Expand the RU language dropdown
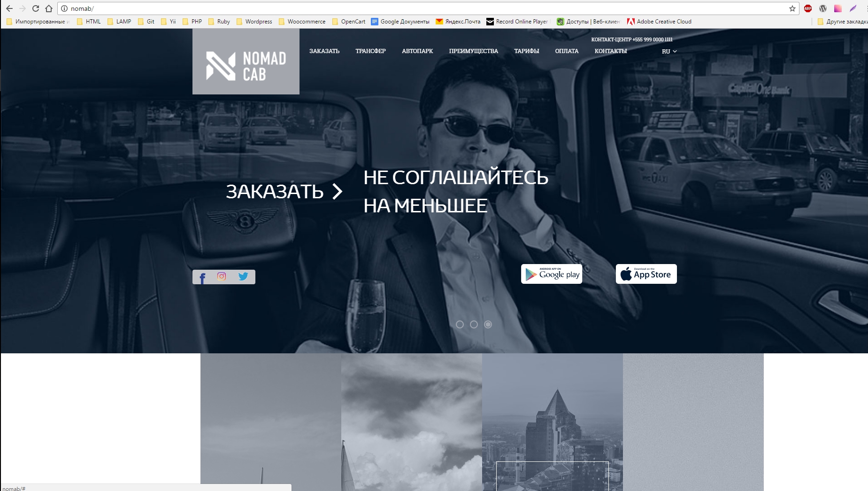868x491 pixels. 669,51
